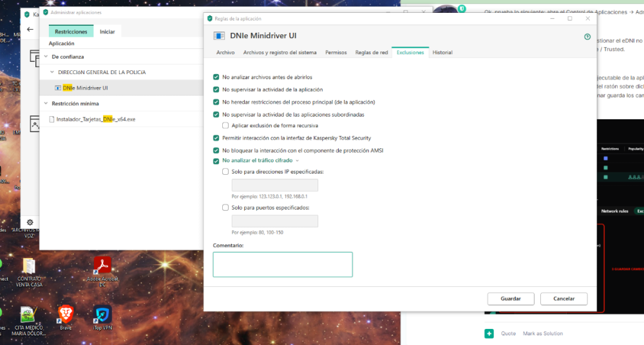The height and width of the screenshot is (345, 644).
Task: Switch to the Iniciar tab
Action: [107, 32]
